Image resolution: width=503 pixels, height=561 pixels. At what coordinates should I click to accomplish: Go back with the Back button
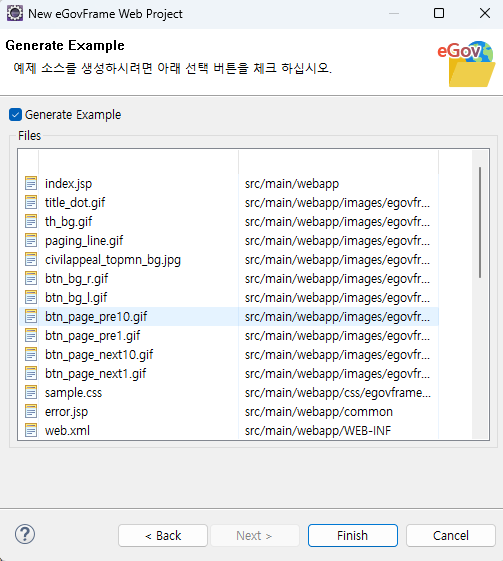click(x=163, y=536)
